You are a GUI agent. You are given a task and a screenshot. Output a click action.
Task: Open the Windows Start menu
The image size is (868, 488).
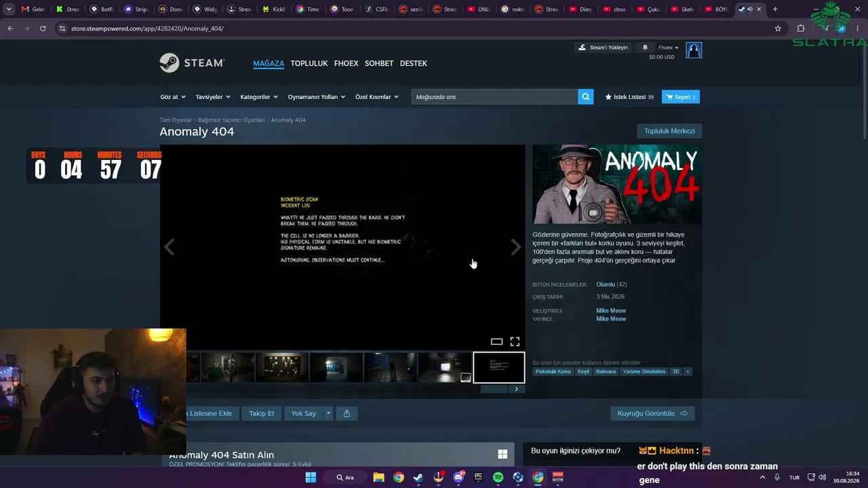tap(311, 477)
